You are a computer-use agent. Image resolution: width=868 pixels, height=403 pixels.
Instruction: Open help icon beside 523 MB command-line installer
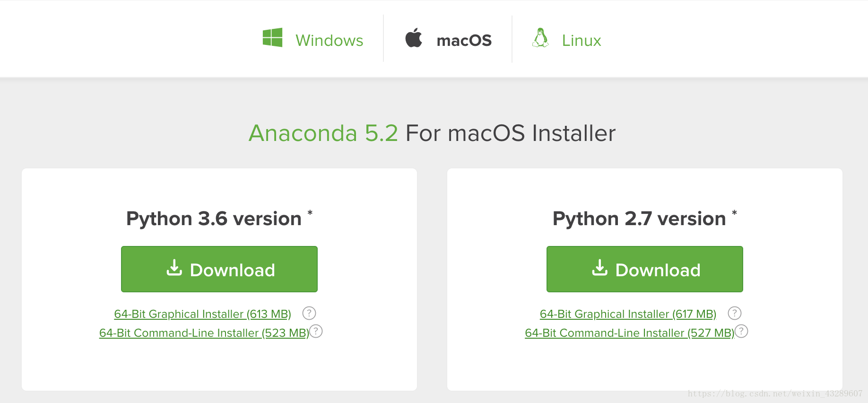pos(316,331)
